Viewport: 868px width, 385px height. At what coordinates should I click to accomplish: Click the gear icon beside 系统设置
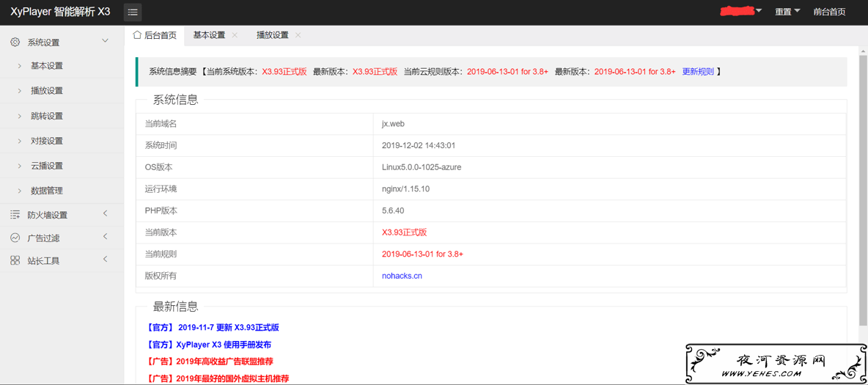point(15,42)
